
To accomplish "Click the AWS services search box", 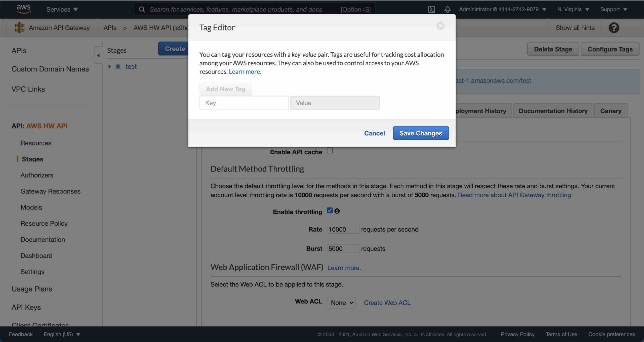I will coord(254,9).
